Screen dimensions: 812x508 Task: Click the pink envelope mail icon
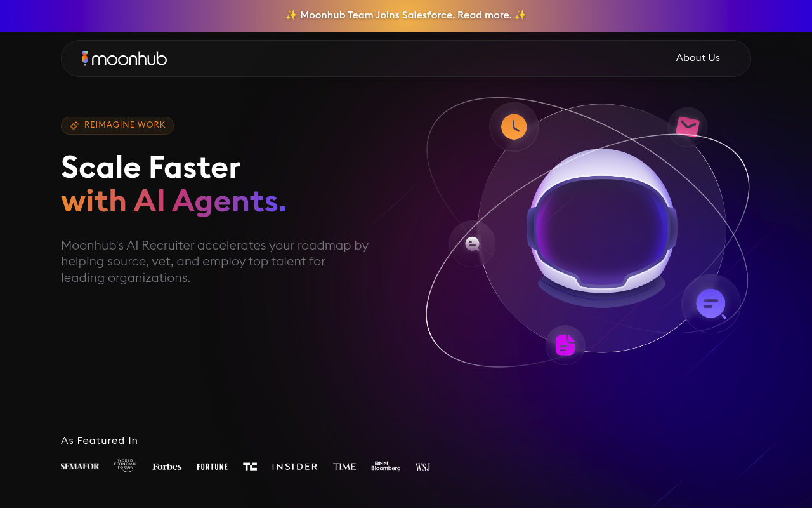pyautogui.click(x=688, y=126)
